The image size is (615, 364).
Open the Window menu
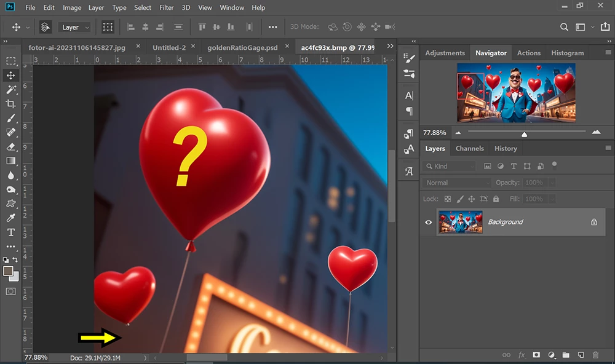click(232, 7)
